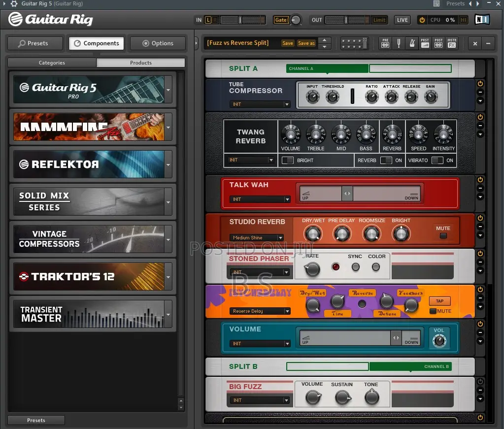
Task: Click the Save button
Action: tap(288, 43)
